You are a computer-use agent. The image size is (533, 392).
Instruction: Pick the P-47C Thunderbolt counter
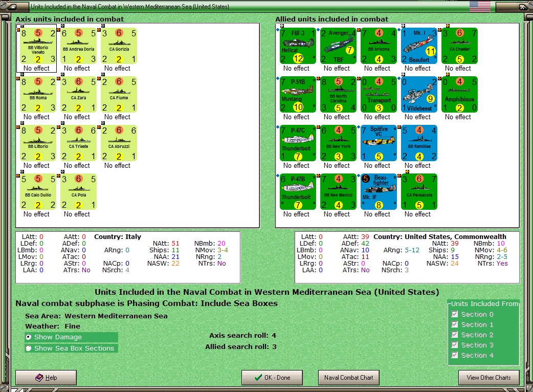(x=298, y=143)
